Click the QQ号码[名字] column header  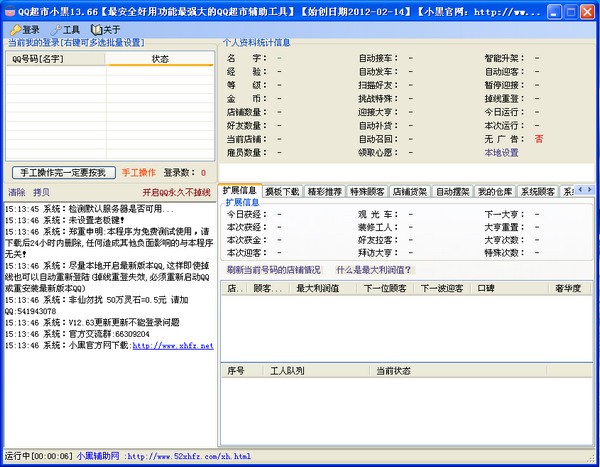point(55,59)
